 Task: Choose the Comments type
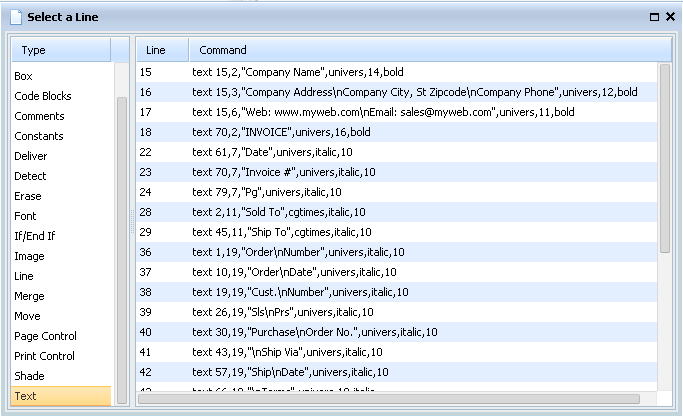[x=39, y=116]
